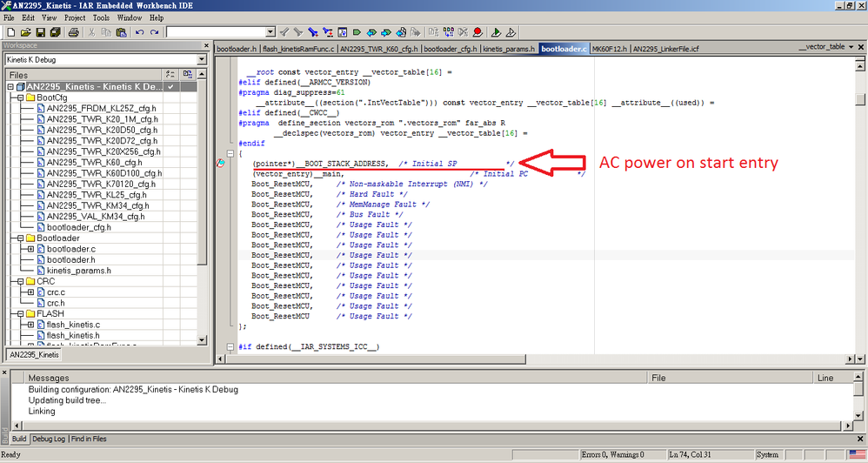
Task: Click the breakpoint marker in the editor margin
Action: (x=220, y=164)
